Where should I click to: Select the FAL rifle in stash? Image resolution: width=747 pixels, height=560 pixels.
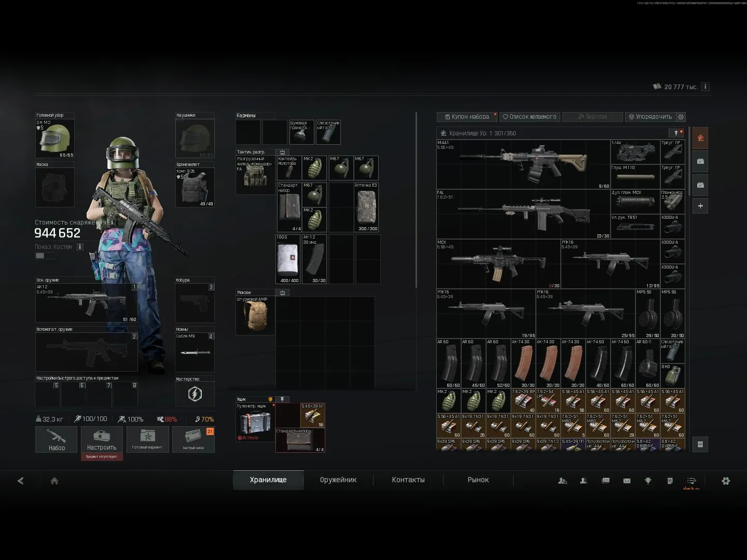point(523,214)
